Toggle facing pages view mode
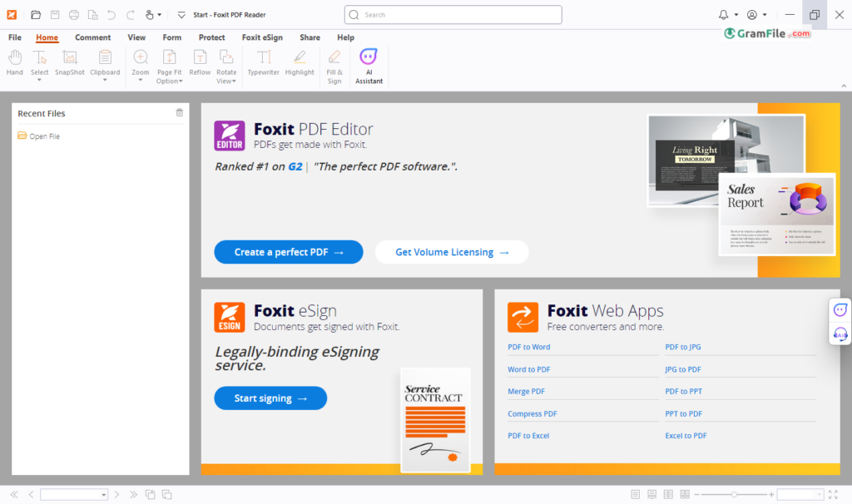Viewport: 852px width, 504px height. (x=669, y=494)
